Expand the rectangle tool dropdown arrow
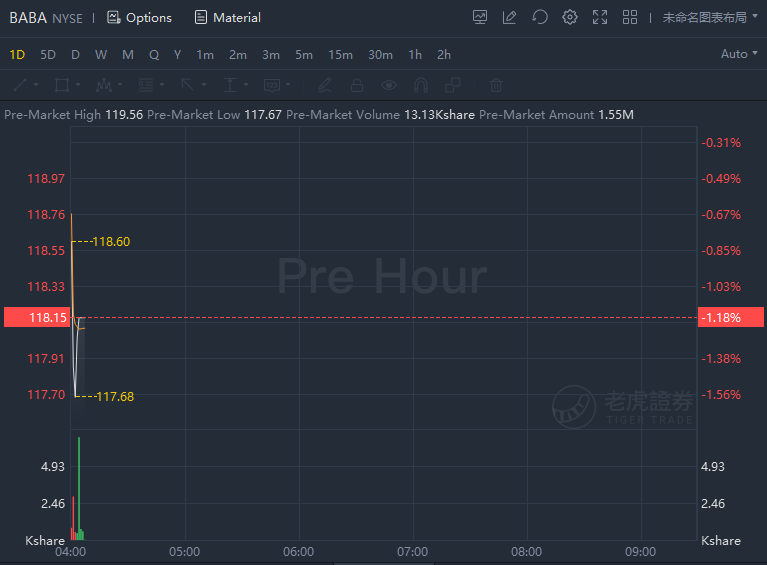Image resolution: width=767 pixels, height=565 pixels. coord(78,85)
